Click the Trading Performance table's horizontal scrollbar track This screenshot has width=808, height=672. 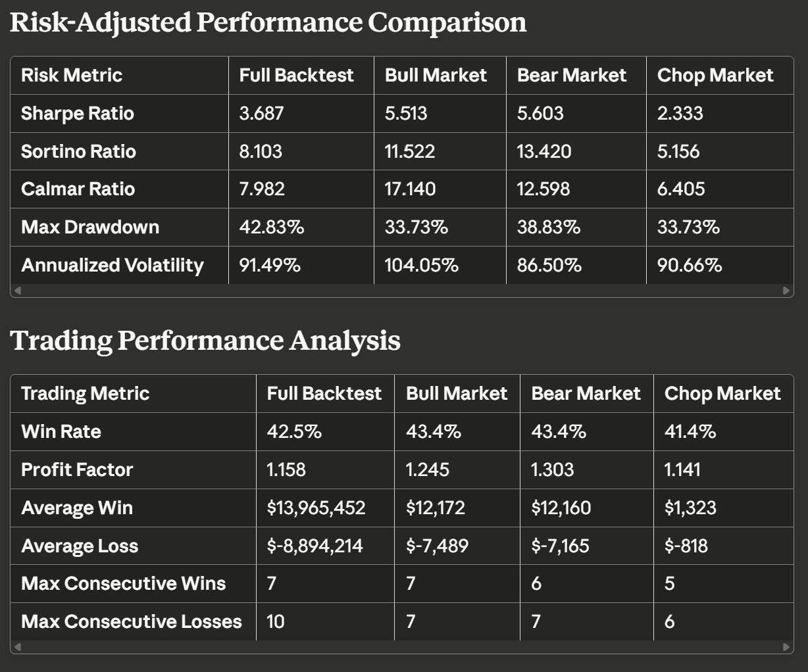[x=401, y=646]
